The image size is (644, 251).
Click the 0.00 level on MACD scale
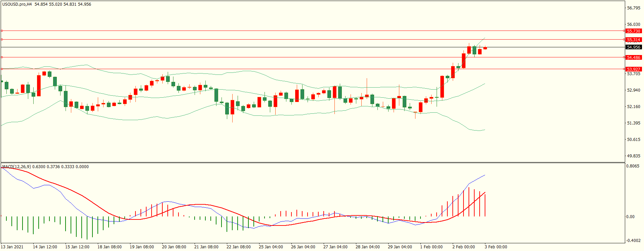tap(630, 217)
